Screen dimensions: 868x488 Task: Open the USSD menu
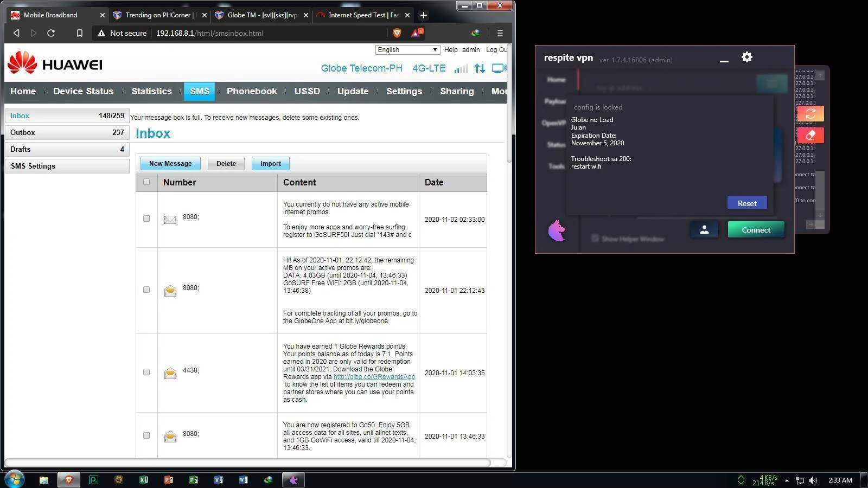pyautogui.click(x=307, y=91)
